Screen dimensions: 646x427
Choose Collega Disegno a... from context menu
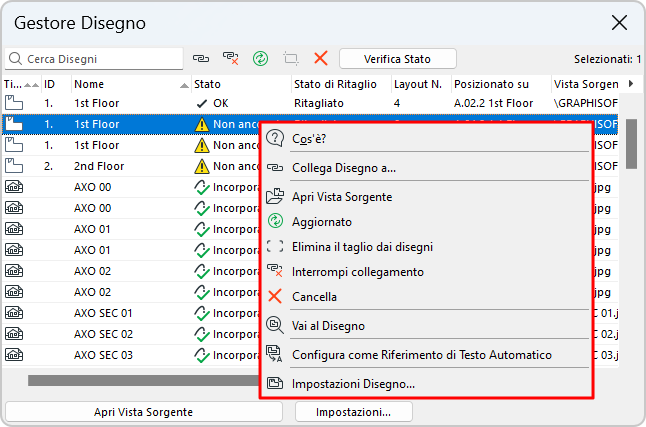(344, 167)
